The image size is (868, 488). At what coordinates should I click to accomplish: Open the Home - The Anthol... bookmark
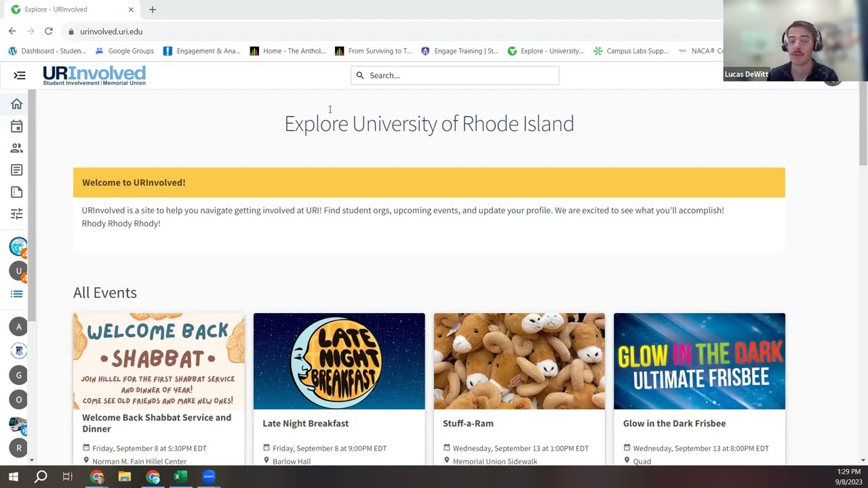(x=288, y=51)
